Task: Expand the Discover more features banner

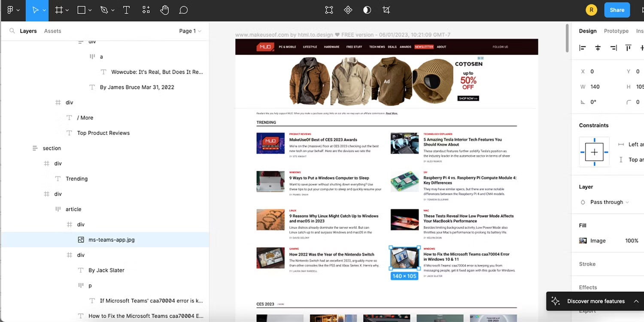Action: 636,301
